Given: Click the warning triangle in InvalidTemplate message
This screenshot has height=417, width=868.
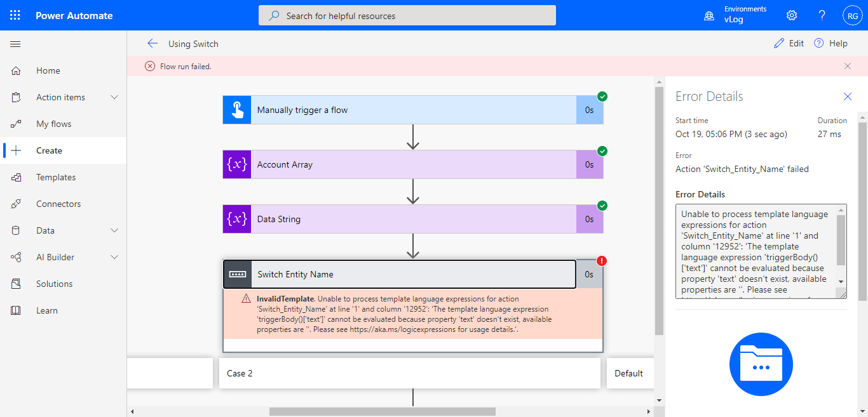Looking at the screenshot, I should pyautogui.click(x=245, y=299).
